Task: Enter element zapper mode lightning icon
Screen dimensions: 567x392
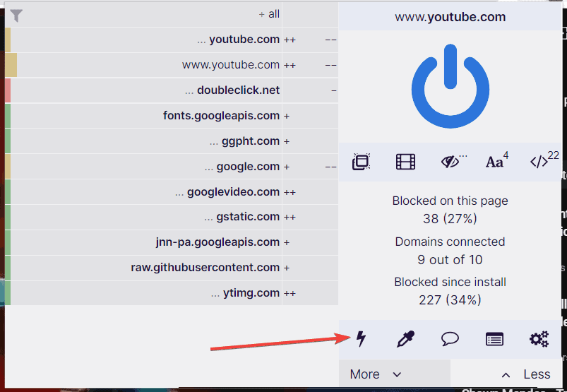Action: tap(361, 339)
